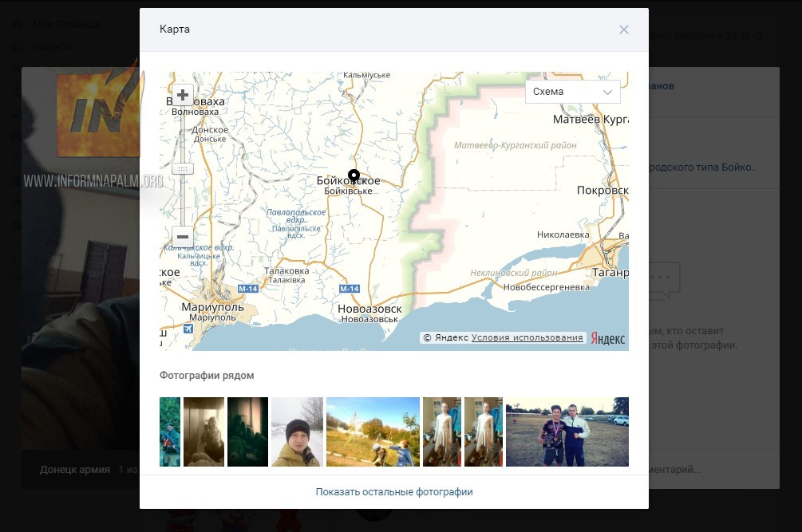Click the Новобессергеневка label on the map
The height and width of the screenshot is (532, 802).
547,287
